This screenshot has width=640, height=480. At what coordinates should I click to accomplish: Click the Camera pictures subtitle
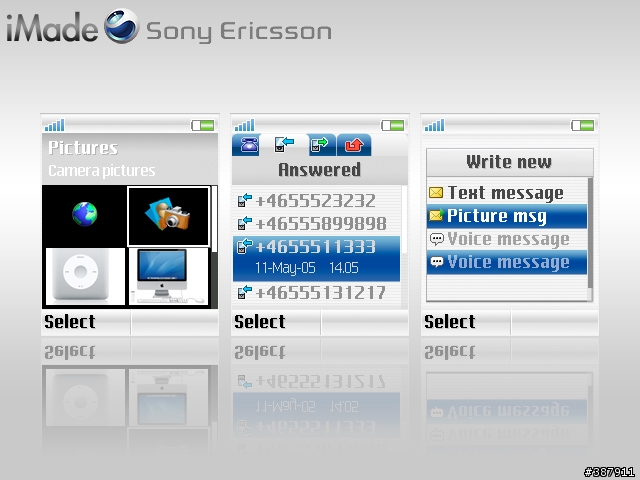[102, 171]
